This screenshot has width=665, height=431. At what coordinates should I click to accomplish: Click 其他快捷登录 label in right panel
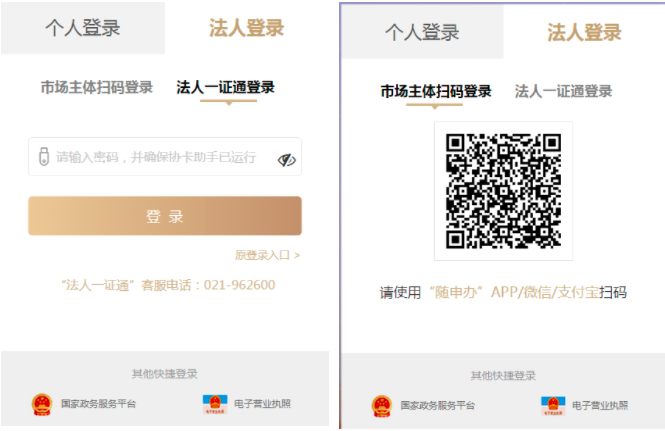pos(503,375)
